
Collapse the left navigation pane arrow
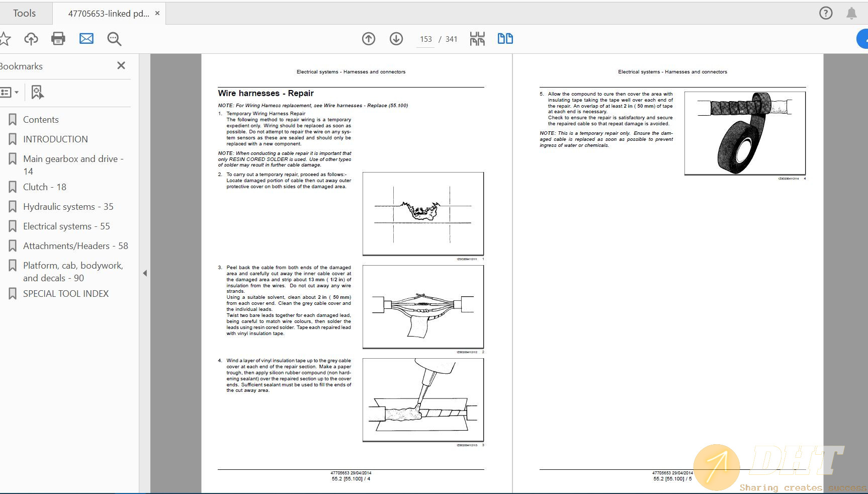pyautogui.click(x=145, y=273)
